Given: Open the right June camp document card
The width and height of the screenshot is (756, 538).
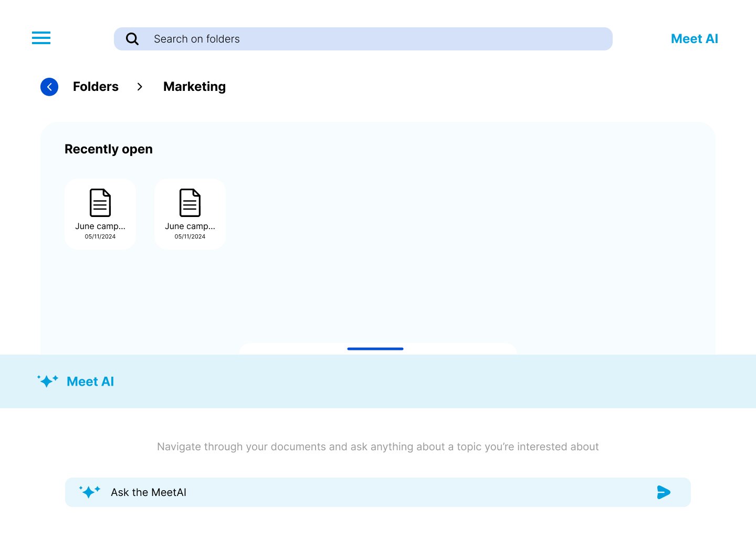Looking at the screenshot, I should click(190, 214).
